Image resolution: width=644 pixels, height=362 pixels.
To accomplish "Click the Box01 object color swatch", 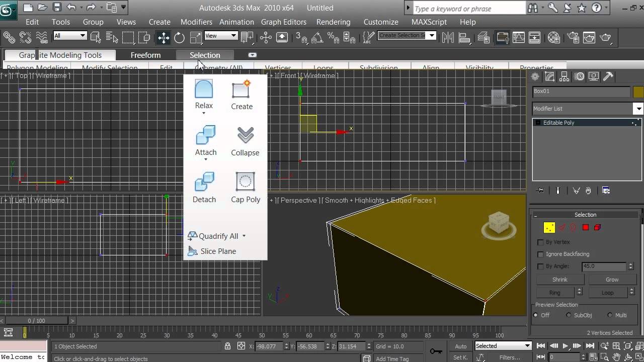I will tap(638, 92).
